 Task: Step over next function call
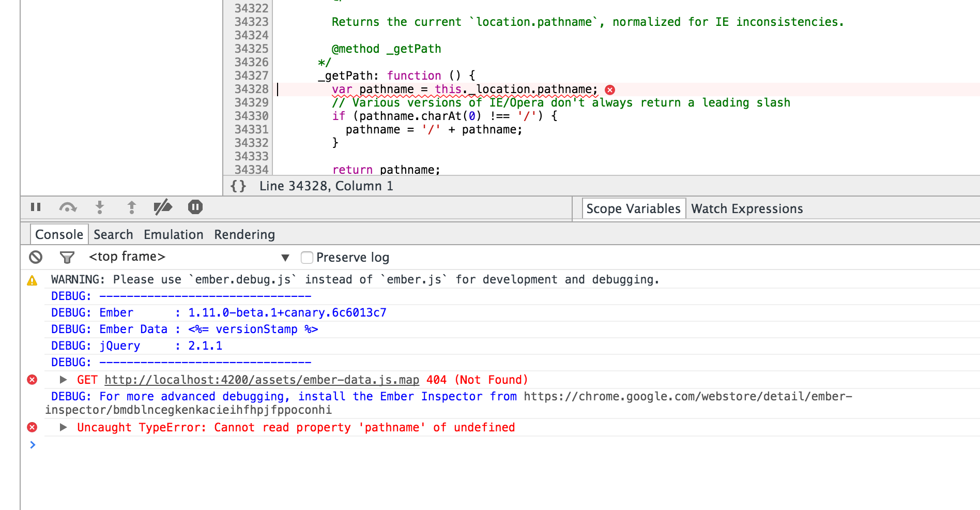coord(68,207)
